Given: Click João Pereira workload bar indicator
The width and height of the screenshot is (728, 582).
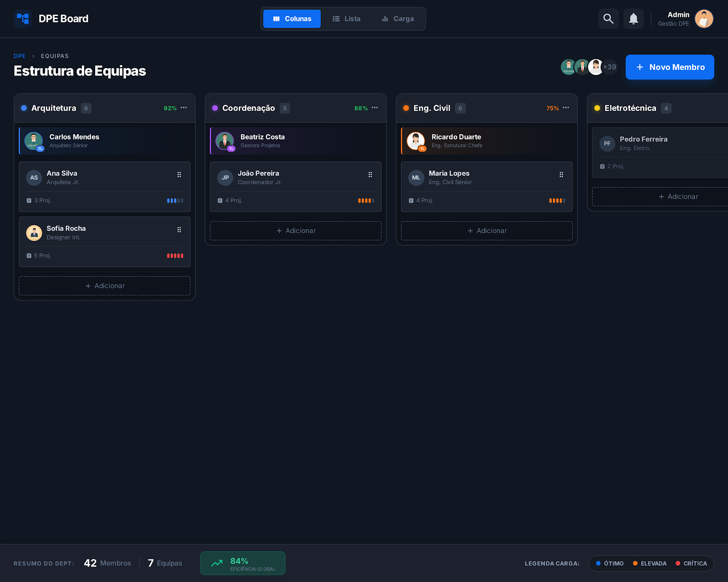Looking at the screenshot, I should click(366, 201).
